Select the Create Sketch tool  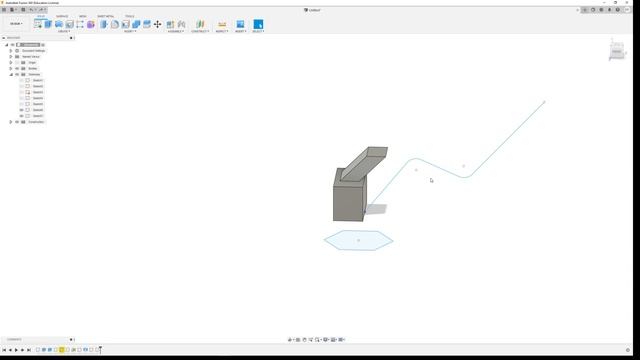point(38,24)
